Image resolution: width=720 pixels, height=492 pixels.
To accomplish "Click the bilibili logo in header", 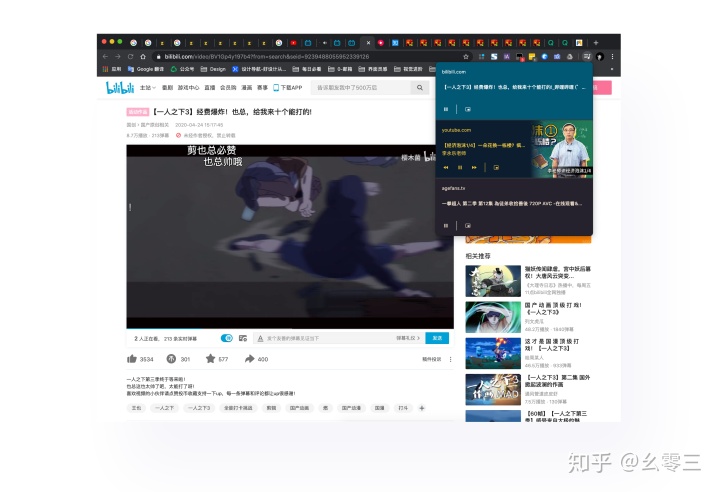I will click(x=120, y=87).
